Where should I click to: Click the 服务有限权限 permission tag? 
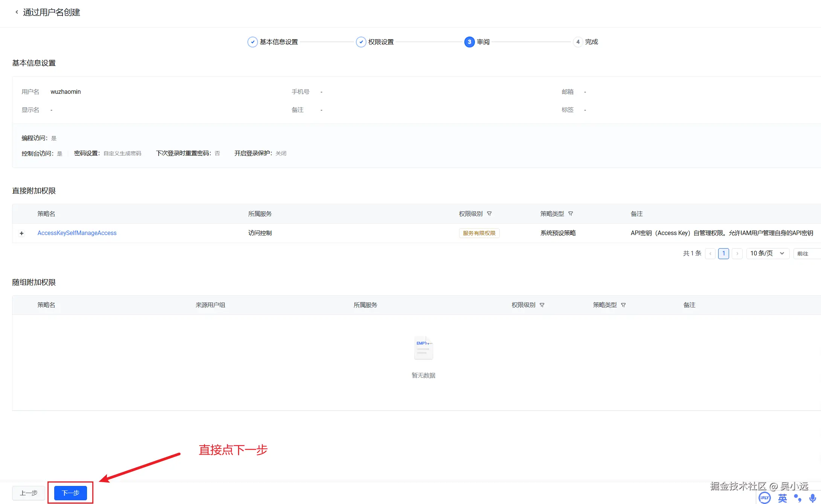coord(479,233)
